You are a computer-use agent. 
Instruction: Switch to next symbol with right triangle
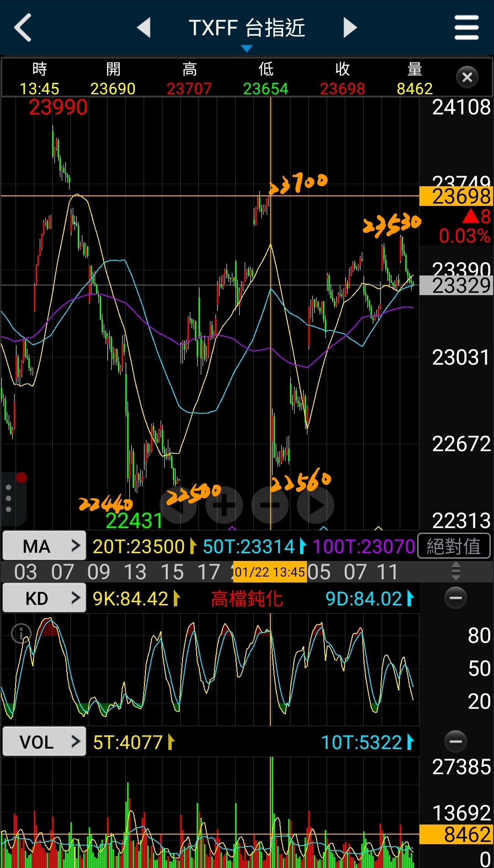[x=349, y=27]
